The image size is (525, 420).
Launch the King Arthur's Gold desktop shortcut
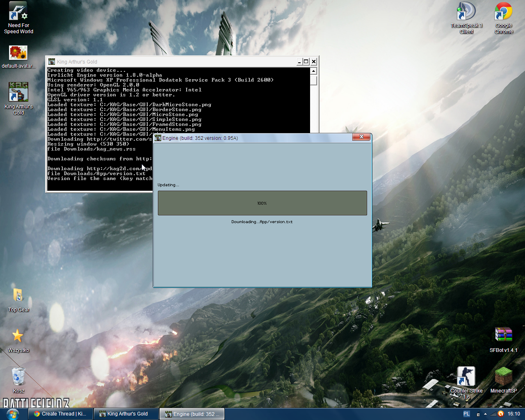coord(18,98)
